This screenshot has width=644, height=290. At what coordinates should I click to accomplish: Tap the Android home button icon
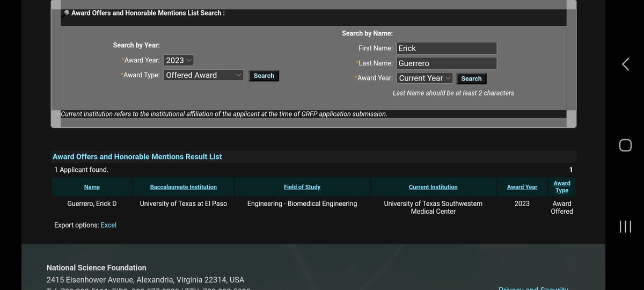pos(625,145)
